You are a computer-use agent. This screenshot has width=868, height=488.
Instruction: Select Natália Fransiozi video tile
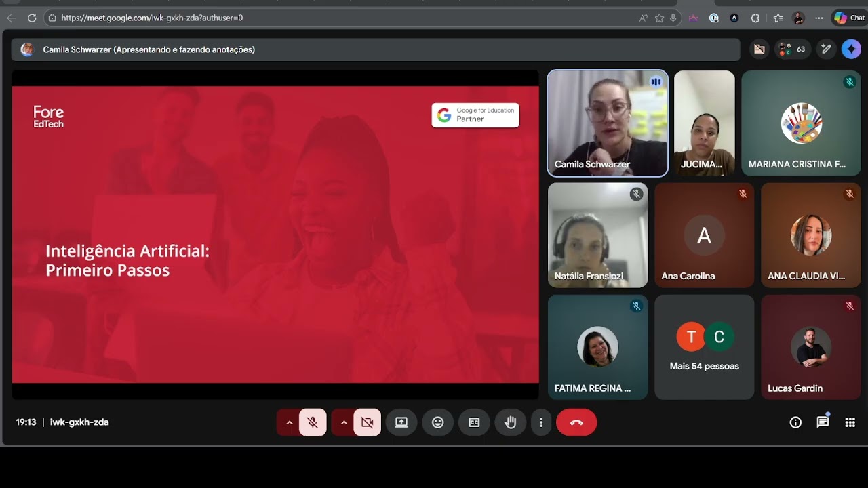(597, 235)
